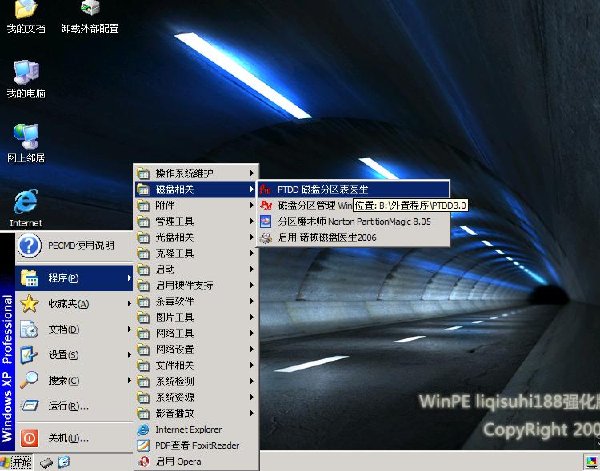The height and width of the screenshot is (471, 600).
Task: Expand the 启动 program folder
Action: [x=196, y=269]
